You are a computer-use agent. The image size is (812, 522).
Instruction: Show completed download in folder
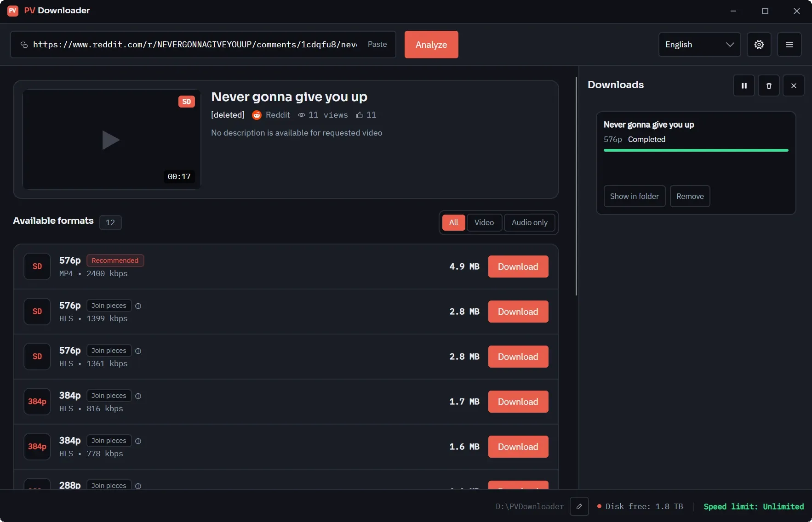(x=635, y=196)
